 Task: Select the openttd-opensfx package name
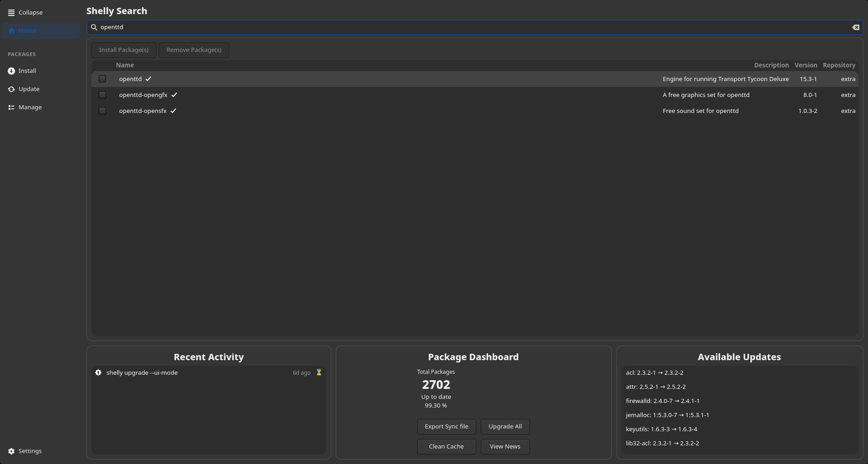pos(143,111)
